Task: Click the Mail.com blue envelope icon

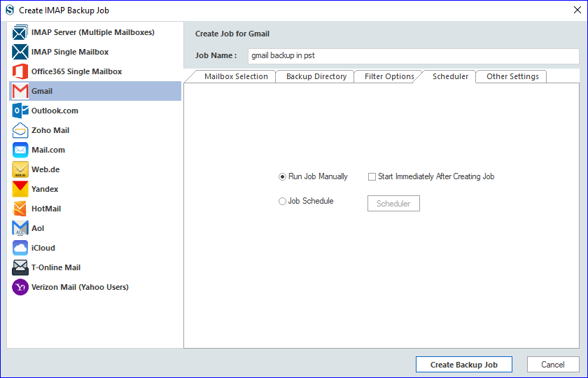Action: [20, 150]
